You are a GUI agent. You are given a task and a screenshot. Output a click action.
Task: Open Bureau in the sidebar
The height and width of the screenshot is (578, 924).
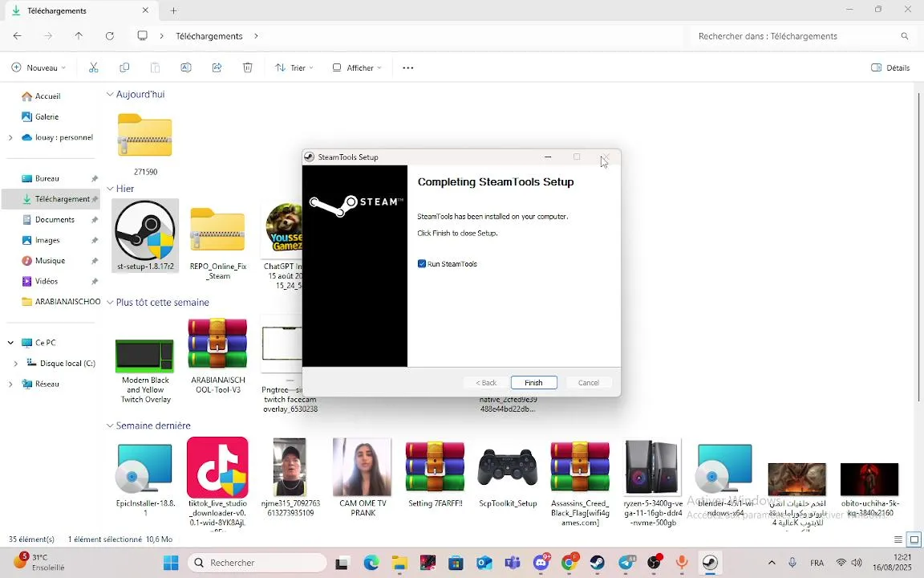47,178
